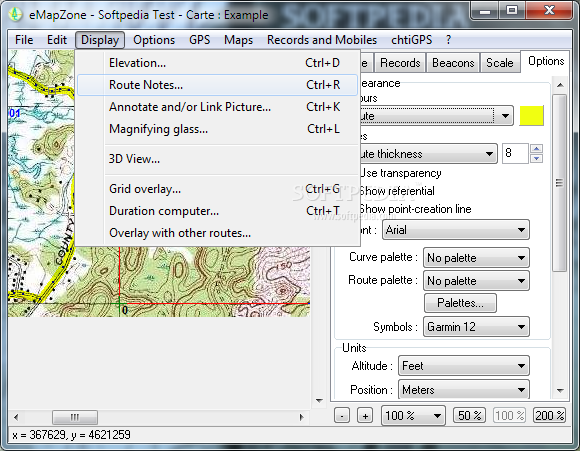Select Route Notes... menu entry
Viewport: 580px width, 451px height.
click(218, 85)
